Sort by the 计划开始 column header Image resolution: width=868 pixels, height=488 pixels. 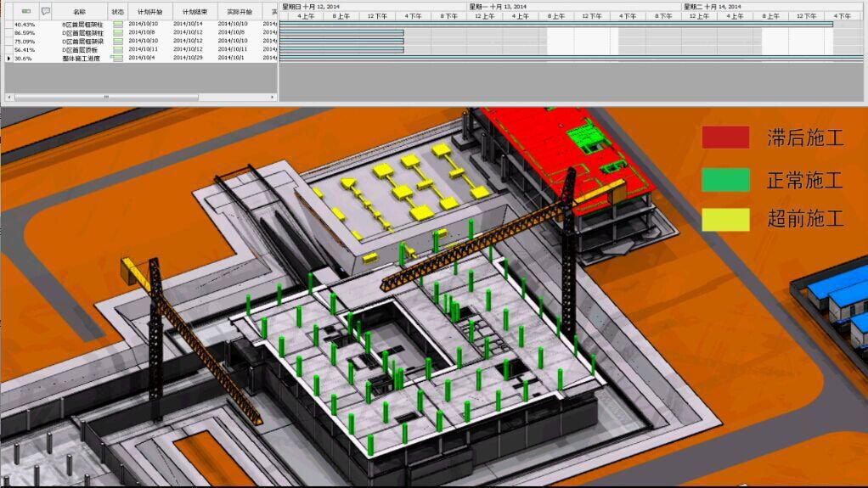coord(150,12)
